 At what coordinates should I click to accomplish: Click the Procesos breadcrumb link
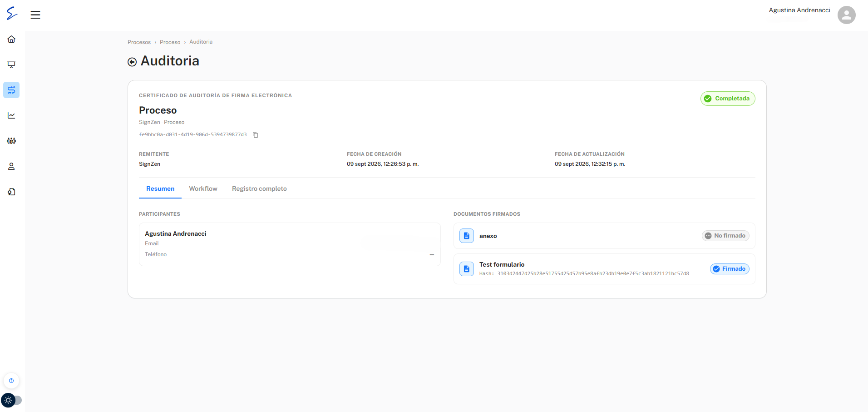[139, 42]
